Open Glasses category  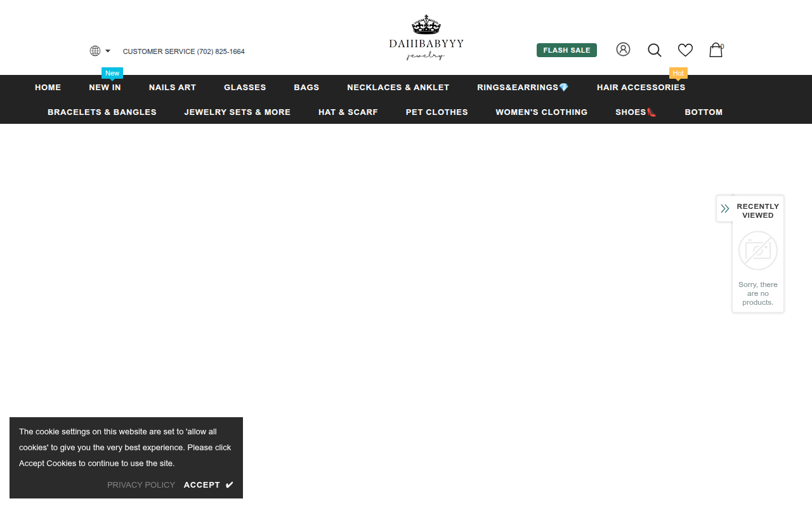(x=245, y=88)
